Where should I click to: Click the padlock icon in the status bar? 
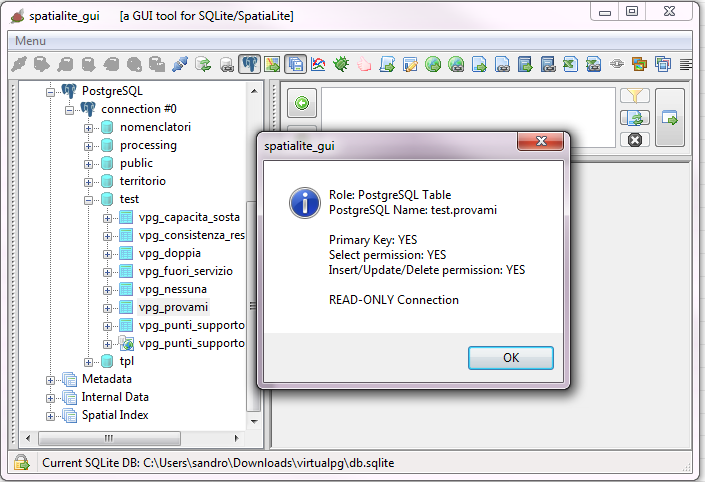21,462
